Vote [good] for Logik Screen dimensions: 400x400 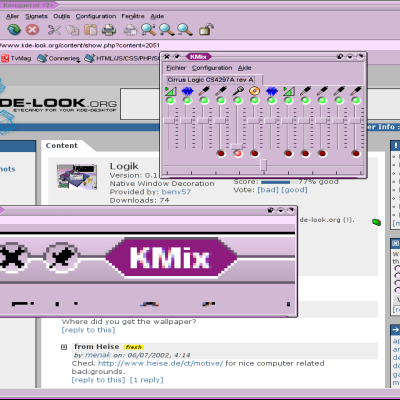point(294,190)
